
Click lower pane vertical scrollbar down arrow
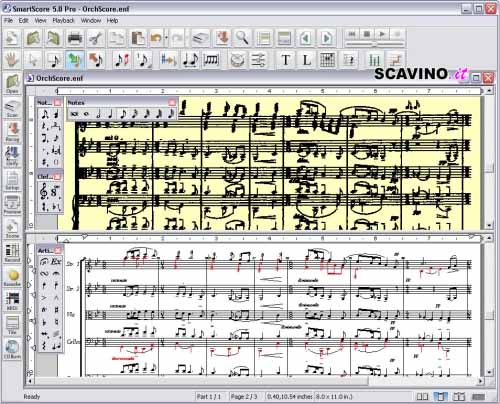point(489,372)
